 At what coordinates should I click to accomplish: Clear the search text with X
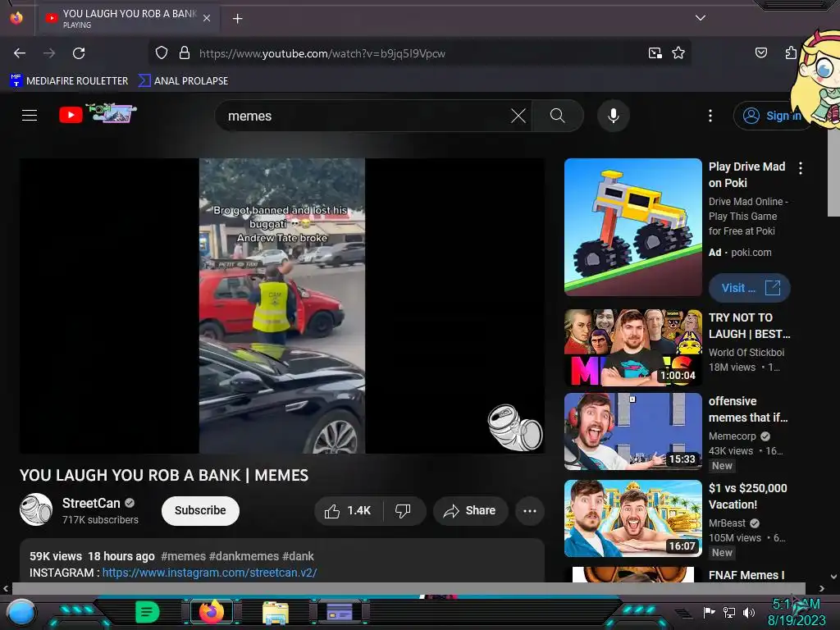pos(518,116)
